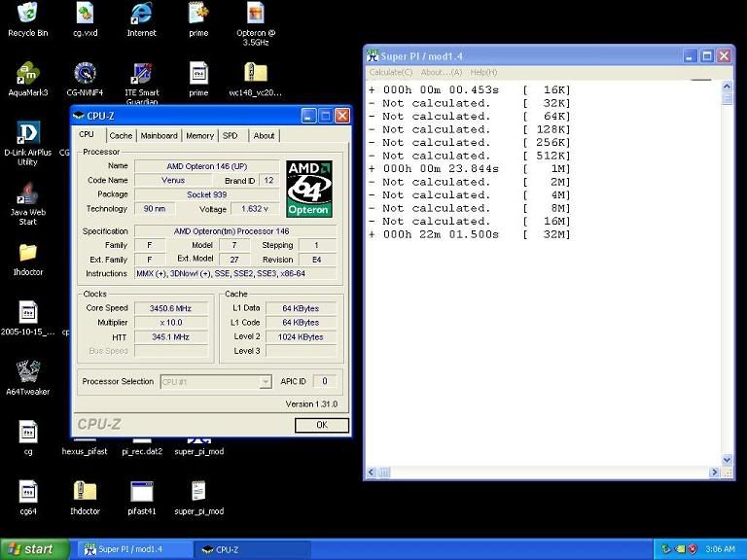Click the AMD Opteron 146 (UP) name field
The height and width of the screenshot is (560, 747).
[207, 166]
